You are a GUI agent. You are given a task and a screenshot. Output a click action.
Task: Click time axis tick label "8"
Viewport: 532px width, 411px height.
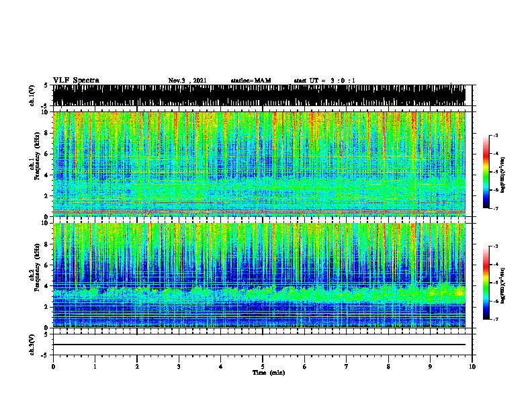tap(388, 367)
